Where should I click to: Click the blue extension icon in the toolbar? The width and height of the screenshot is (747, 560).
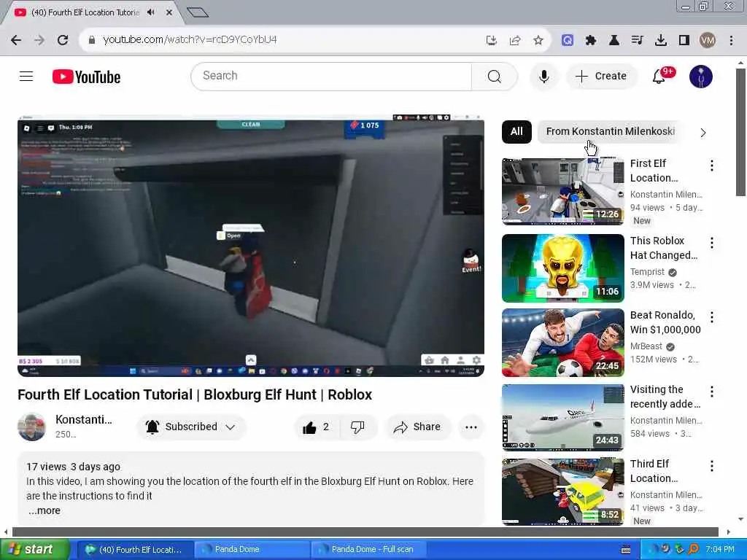(x=567, y=40)
